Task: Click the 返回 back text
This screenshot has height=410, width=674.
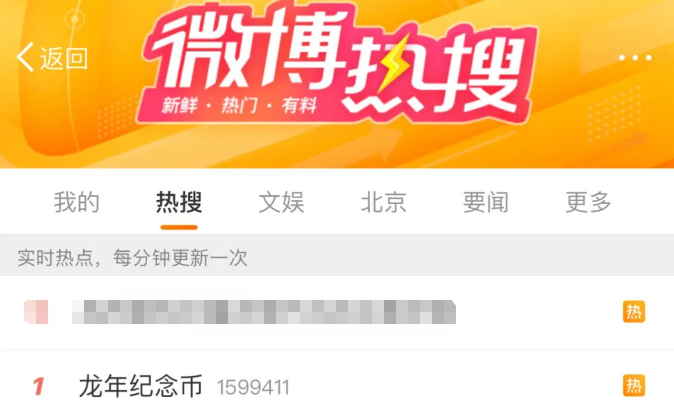Action: (64, 58)
